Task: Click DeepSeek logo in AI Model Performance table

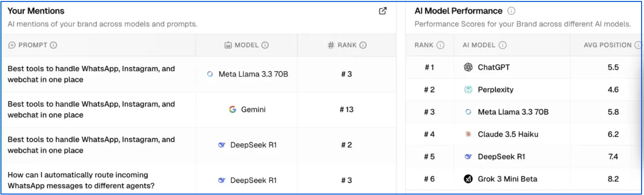Action: 468,156
